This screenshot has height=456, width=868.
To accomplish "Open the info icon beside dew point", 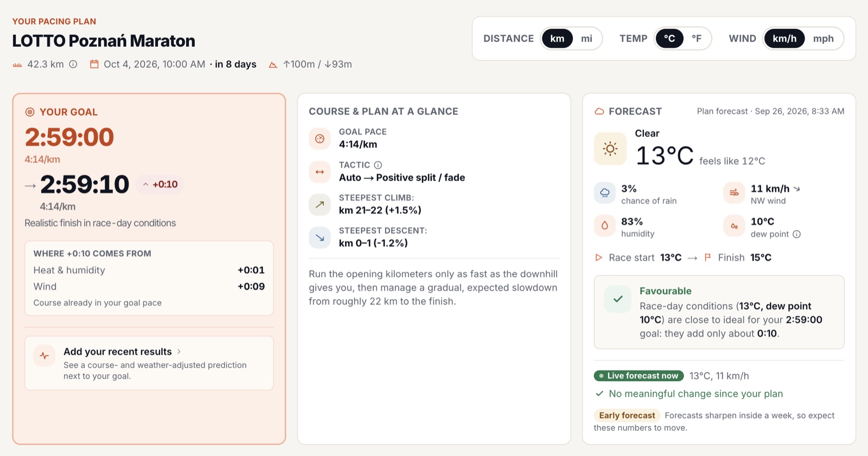I will 796,234.
